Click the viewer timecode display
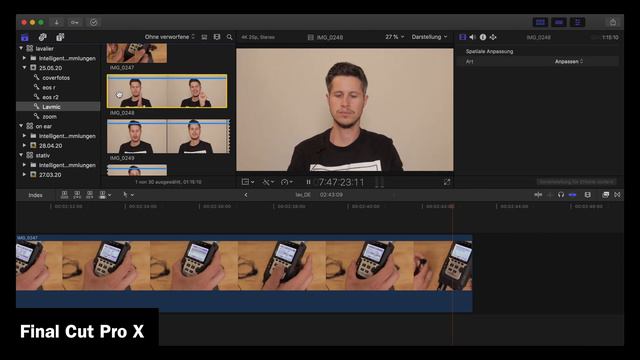Viewport: 640px width, 360px height. (341, 182)
